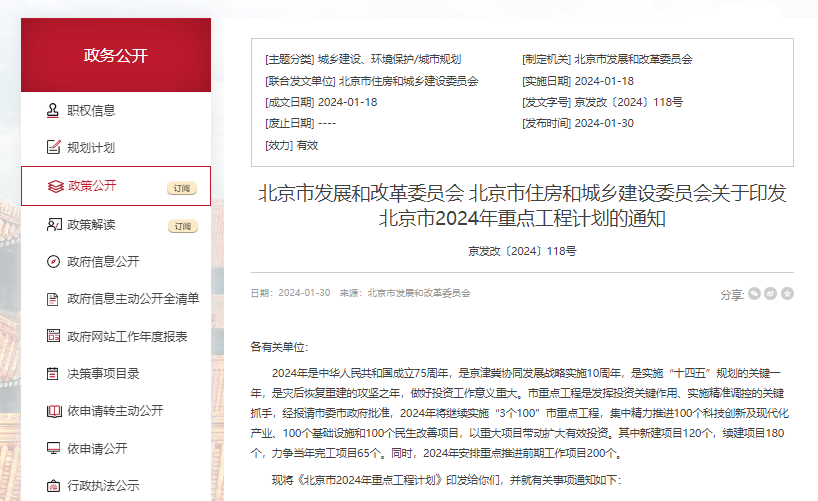Click the 分享 label

[732, 295]
